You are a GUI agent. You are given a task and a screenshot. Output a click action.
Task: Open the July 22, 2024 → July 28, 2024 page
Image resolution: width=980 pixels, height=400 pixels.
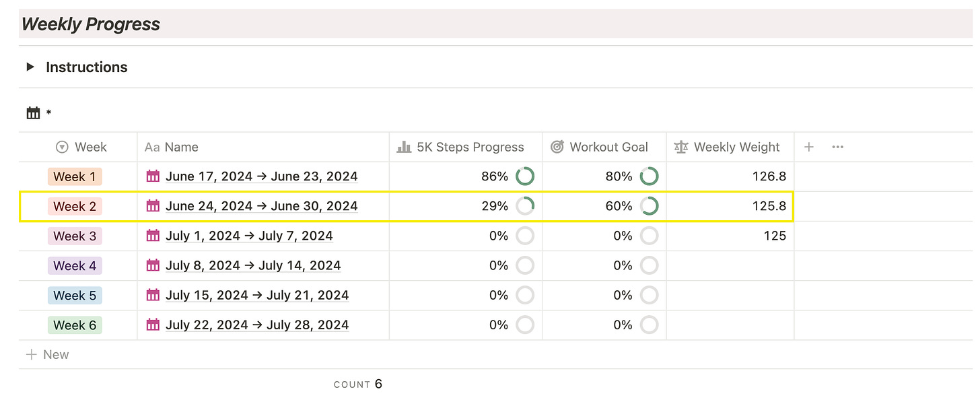257,325
